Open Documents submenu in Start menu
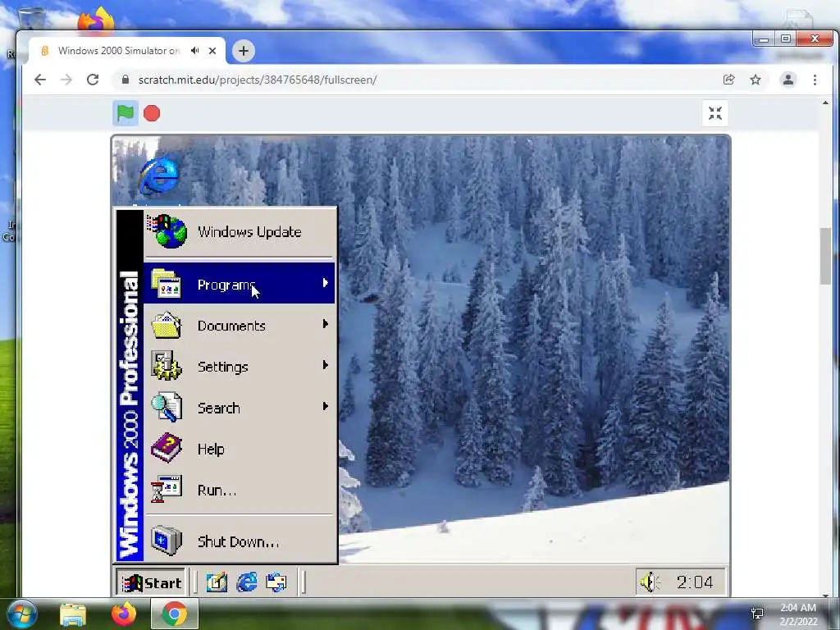The width and height of the screenshot is (840, 630). [239, 325]
